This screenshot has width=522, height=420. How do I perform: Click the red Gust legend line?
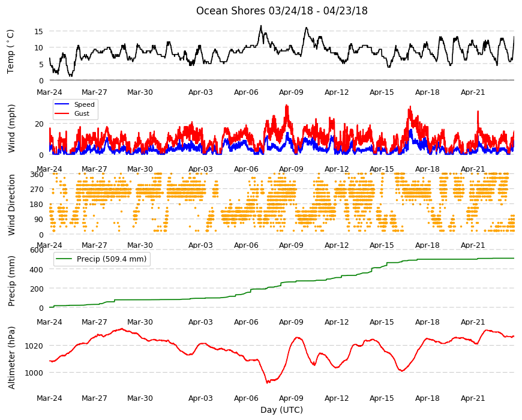[62, 113]
